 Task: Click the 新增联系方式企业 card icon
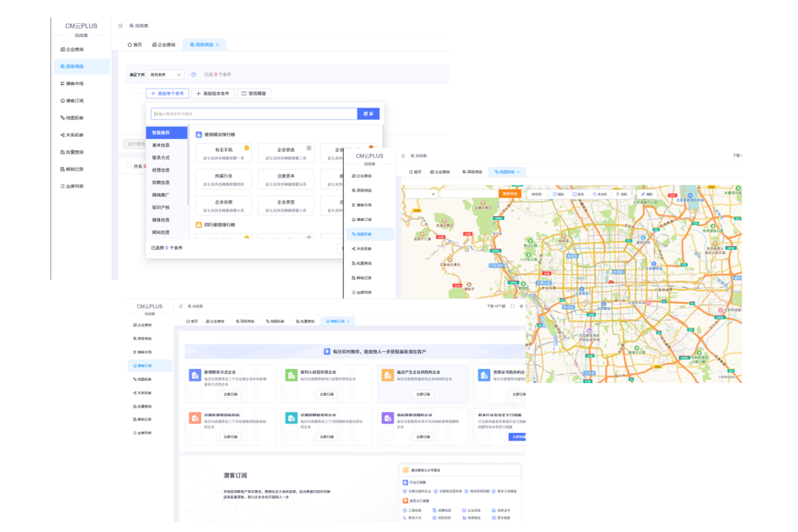coord(195,375)
